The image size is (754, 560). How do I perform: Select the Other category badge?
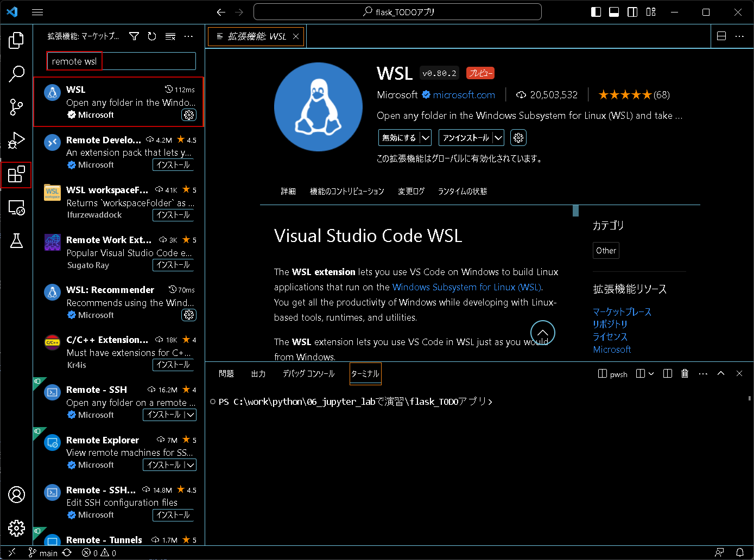click(x=606, y=251)
